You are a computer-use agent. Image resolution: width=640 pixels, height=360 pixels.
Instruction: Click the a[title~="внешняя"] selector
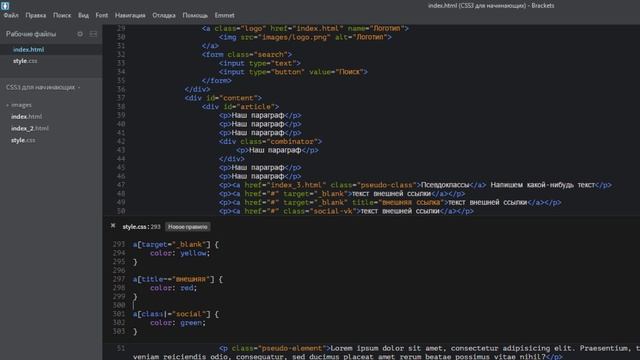click(173, 280)
